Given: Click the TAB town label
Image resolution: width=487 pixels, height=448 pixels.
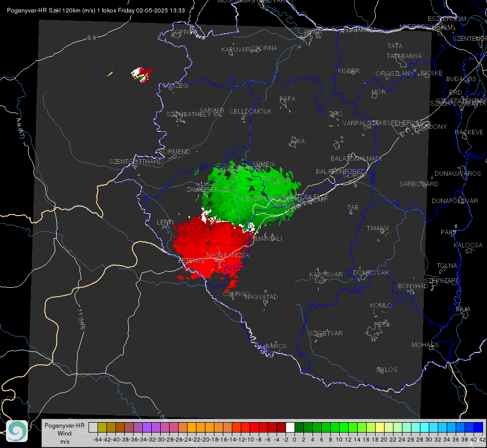Looking at the screenshot, I should (x=353, y=208).
